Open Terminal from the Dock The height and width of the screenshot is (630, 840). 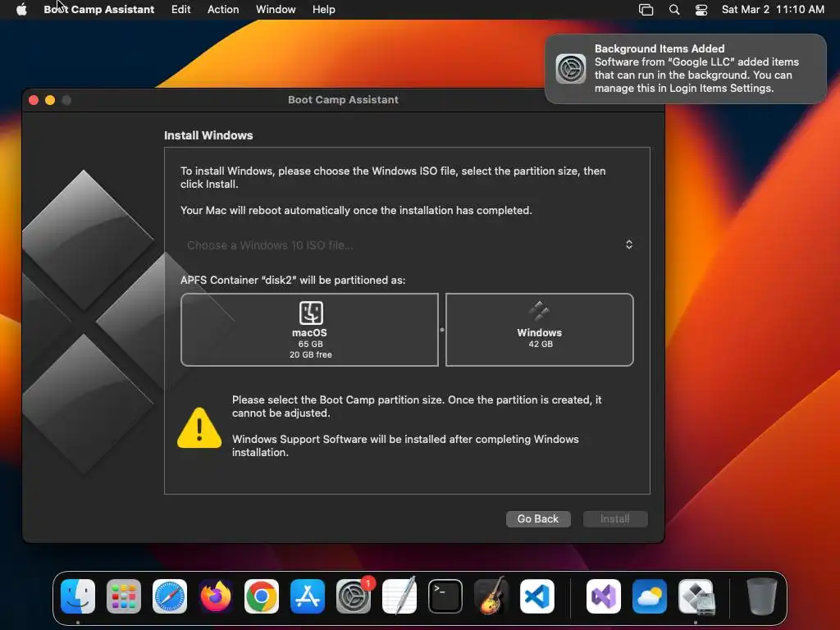click(x=445, y=596)
